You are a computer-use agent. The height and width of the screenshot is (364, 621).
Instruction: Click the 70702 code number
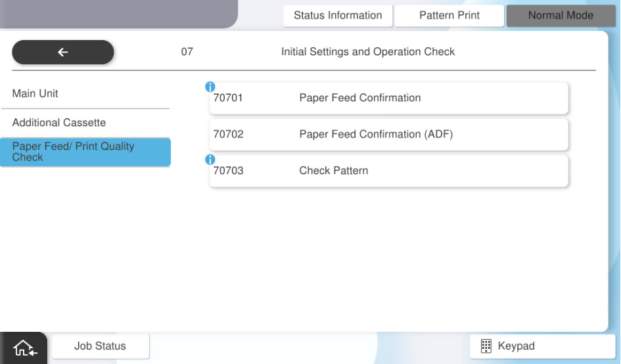(228, 135)
